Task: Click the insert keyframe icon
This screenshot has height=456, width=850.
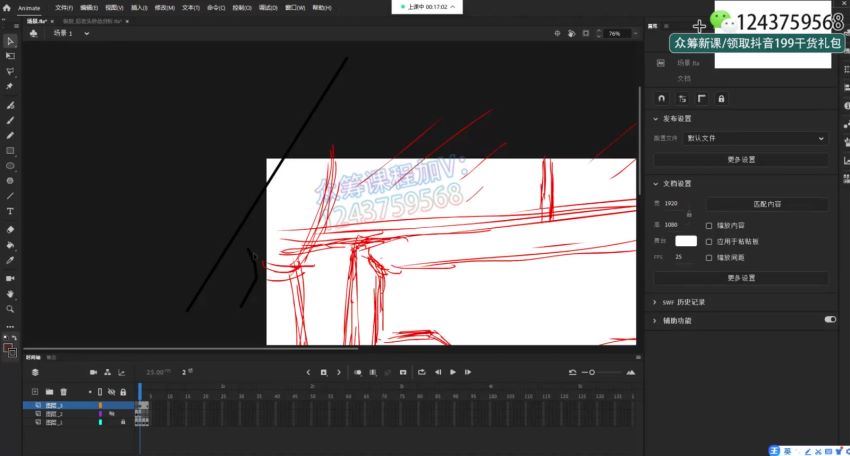Action: tap(324, 372)
